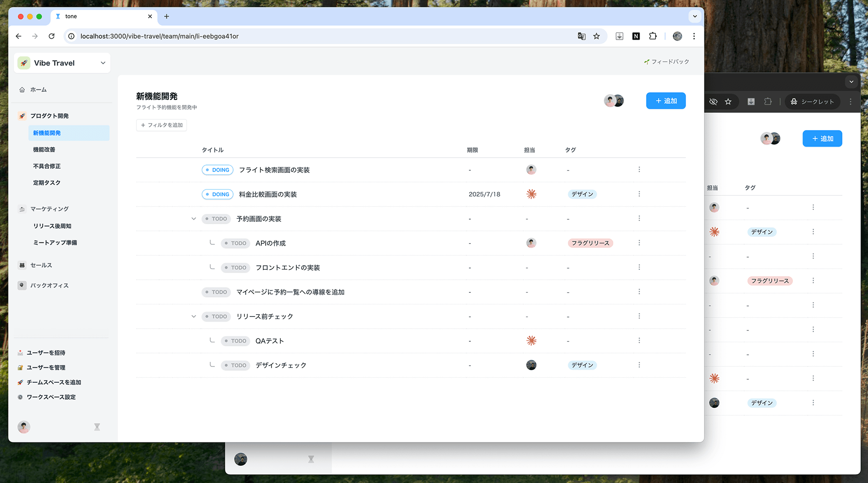Viewport: 868px width, 483px height.
Task: Select the tone browser tab
Action: (93, 16)
